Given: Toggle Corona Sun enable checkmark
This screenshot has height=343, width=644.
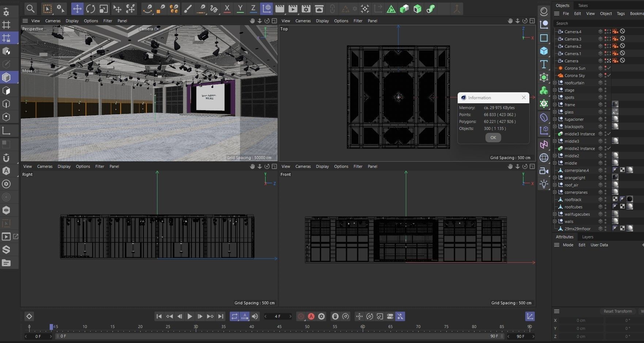Looking at the screenshot, I should point(609,68).
